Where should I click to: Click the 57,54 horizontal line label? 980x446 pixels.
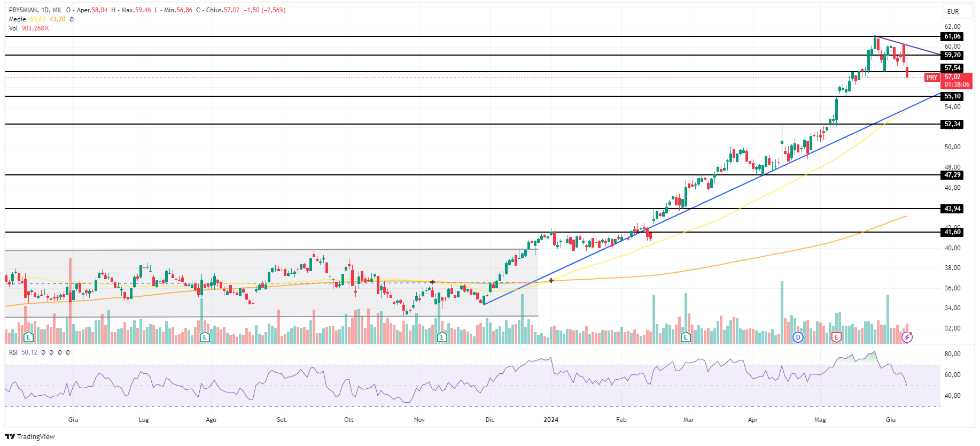point(952,68)
